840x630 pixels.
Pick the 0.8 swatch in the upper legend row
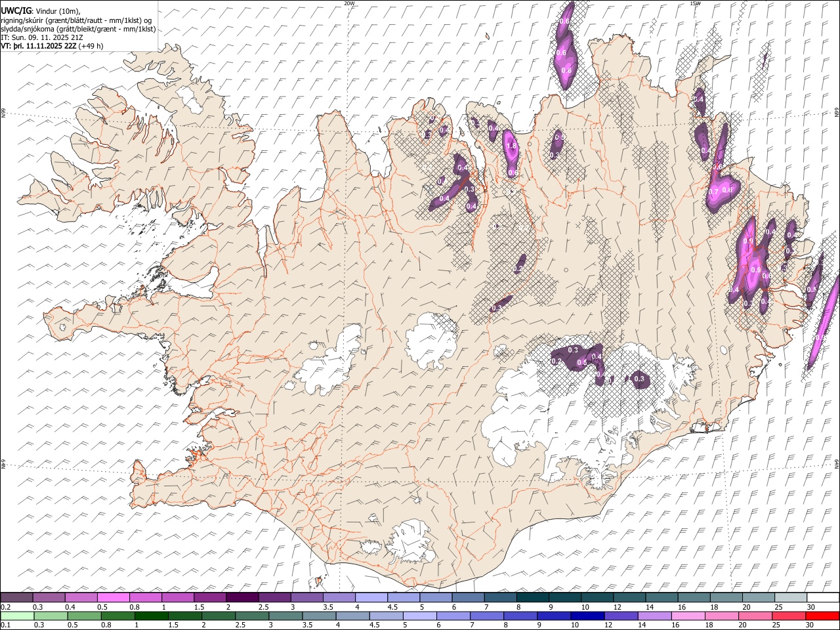pyautogui.click(x=145, y=597)
